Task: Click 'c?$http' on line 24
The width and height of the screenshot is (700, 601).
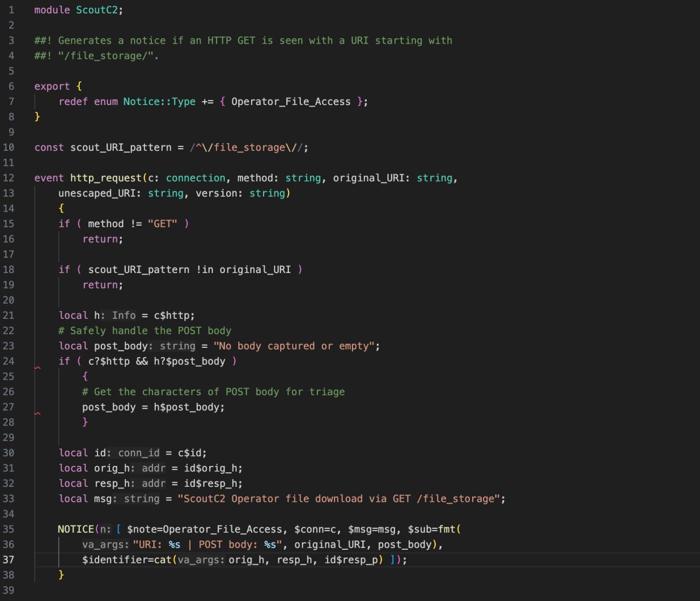Action: tap(109, 361)
